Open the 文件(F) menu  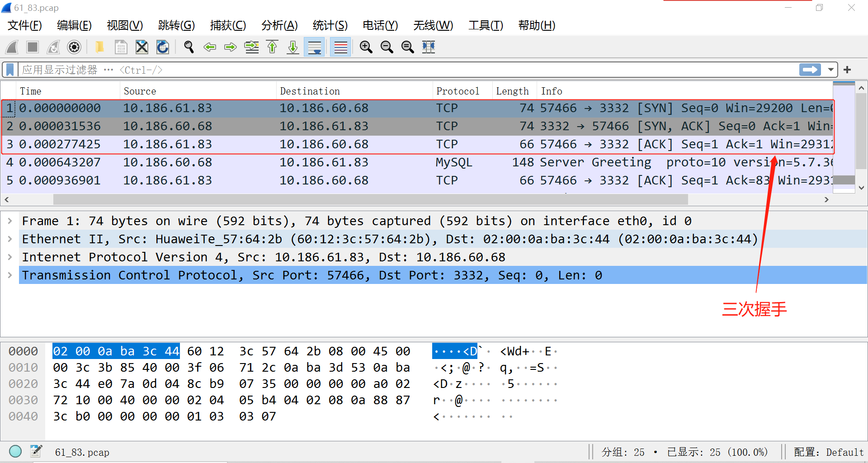tap(25, 25)
